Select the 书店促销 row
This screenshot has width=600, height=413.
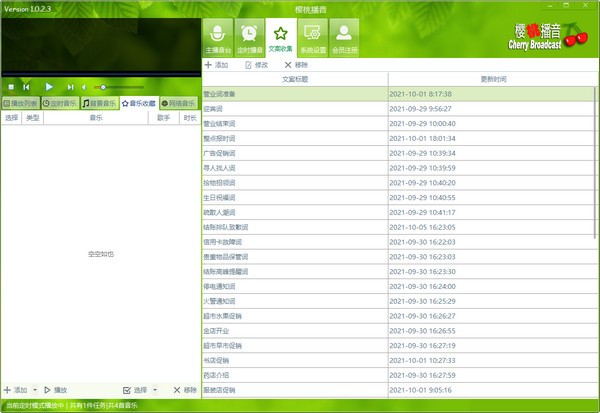click(399, 361)
